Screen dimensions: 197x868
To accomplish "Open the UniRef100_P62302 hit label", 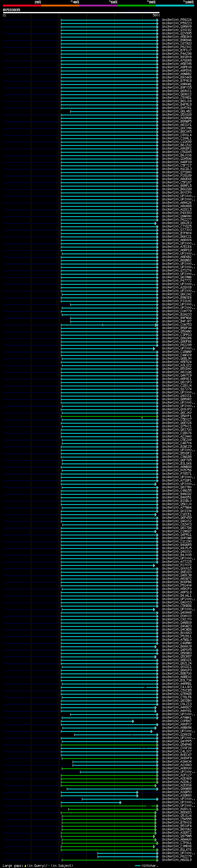I will click(176, 47).
